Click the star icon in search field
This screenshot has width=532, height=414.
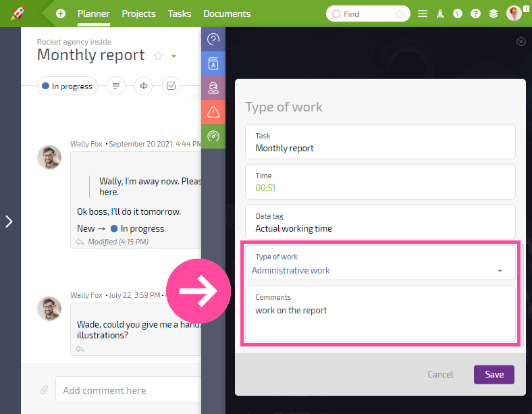(400, 14)
